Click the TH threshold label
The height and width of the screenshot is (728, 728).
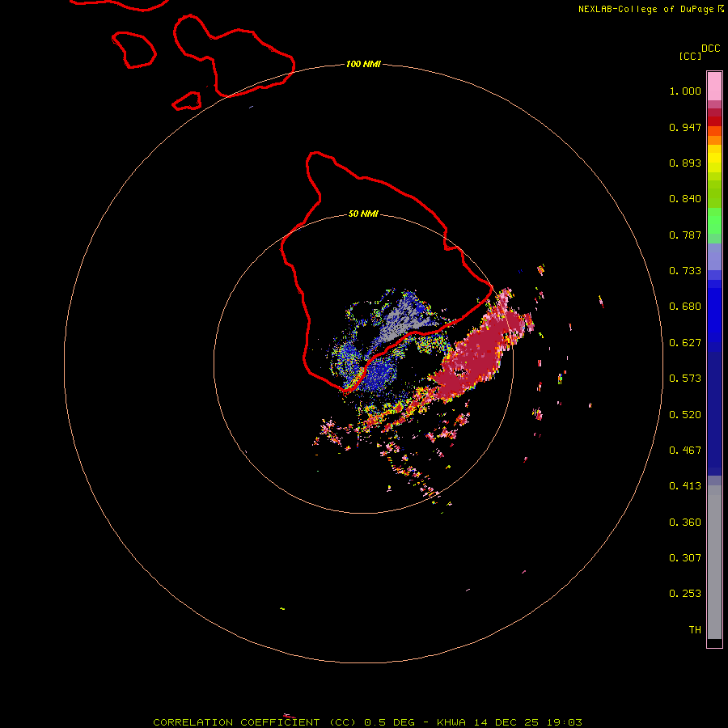(x=695, y=630)
